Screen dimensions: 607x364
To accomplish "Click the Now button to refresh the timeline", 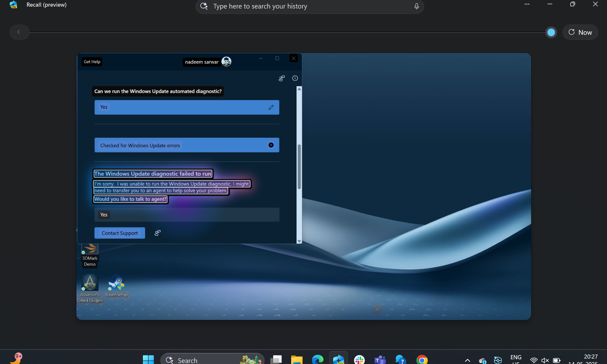I will pyautogui.click(x=581, y=32).
